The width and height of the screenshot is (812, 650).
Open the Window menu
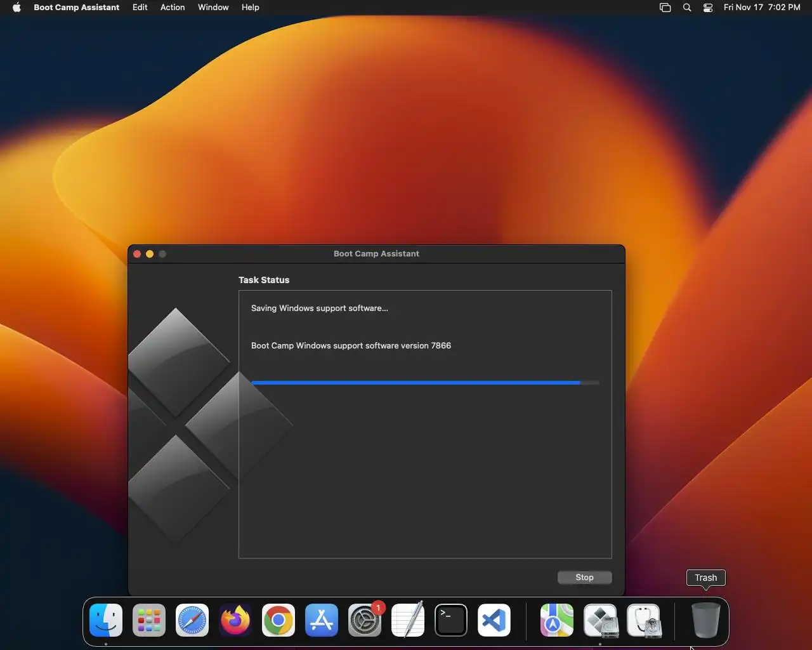click(x=213, y=8)
